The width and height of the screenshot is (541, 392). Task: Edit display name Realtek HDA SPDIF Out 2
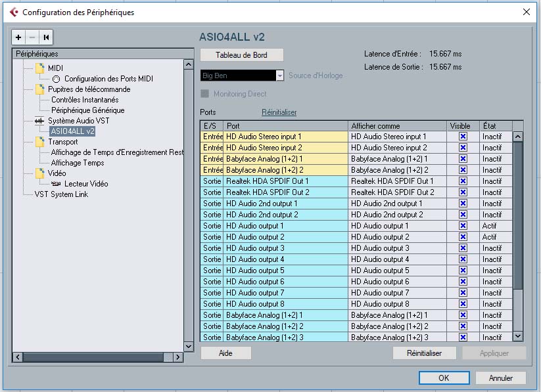398,192
